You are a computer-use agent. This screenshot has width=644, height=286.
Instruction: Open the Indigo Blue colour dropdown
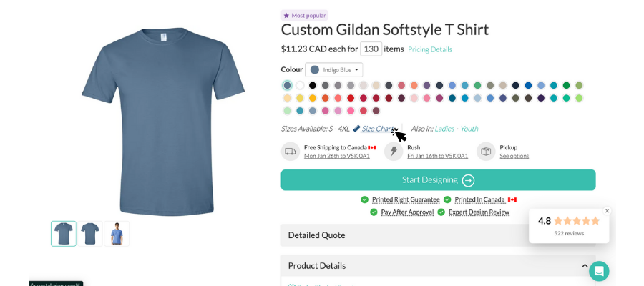[x=334, y=70]
